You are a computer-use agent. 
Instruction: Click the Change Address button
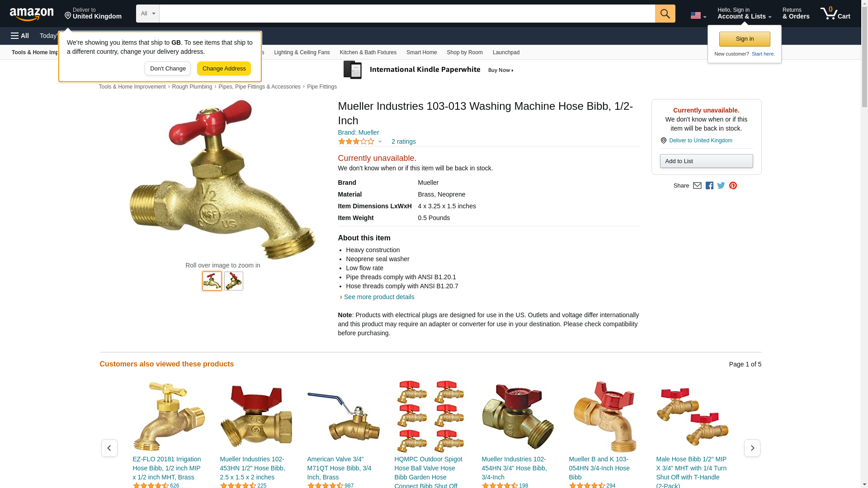point(224,69)
